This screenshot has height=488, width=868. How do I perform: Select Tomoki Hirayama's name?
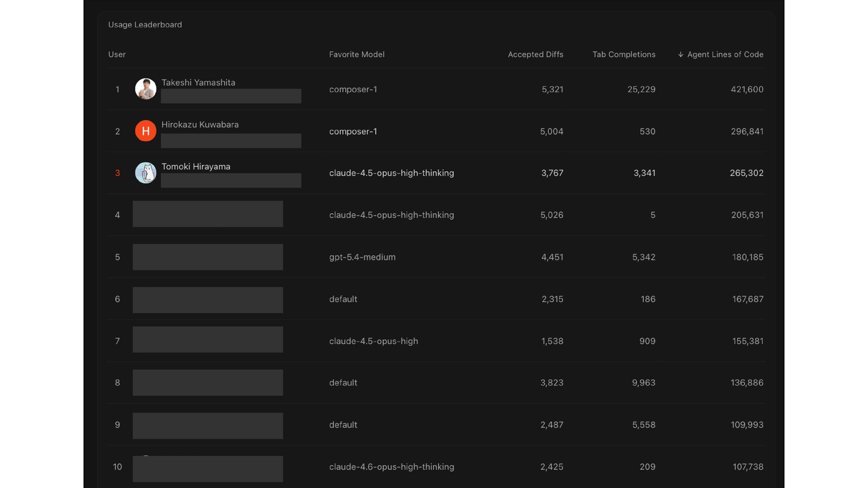pyautogui.click(x=196, y=167)
